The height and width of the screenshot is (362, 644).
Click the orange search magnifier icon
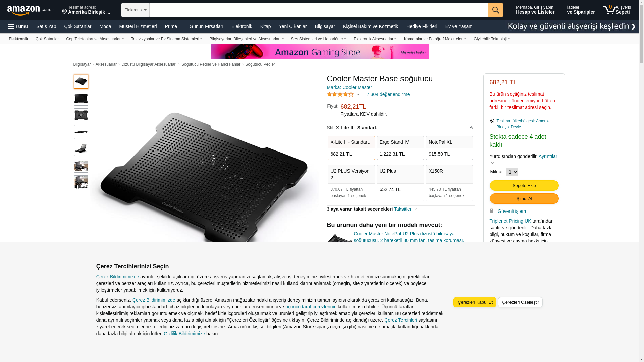point(496,10)
